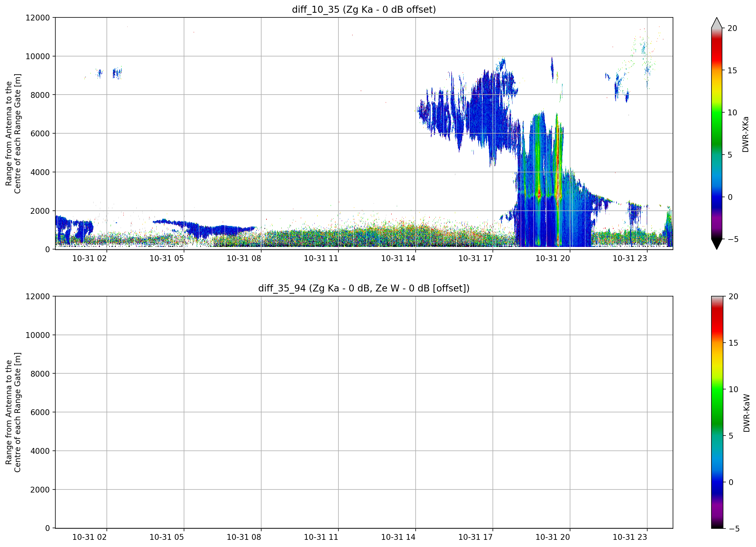This screenshot has height=547, width=756.
Task: Click '6000' y-tick on the top plot
Action: click(x=40, y=134)
